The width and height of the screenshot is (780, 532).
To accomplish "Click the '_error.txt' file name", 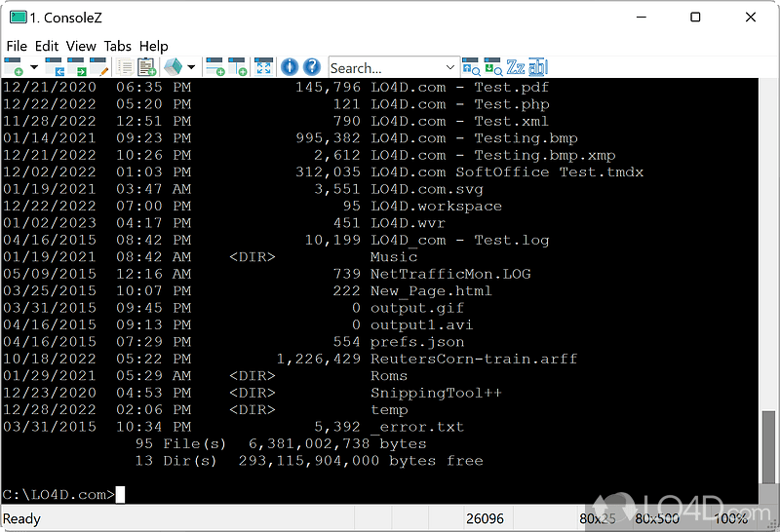I will point(417,427).
